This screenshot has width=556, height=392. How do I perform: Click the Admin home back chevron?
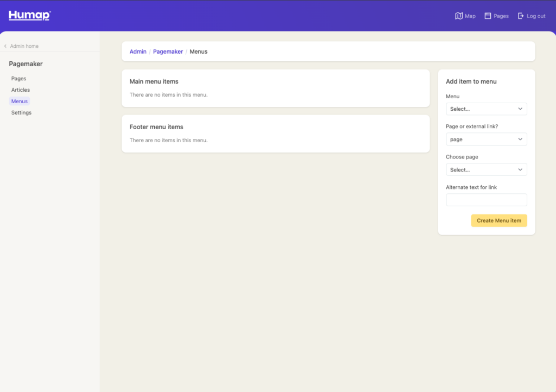tap(5, 46)
